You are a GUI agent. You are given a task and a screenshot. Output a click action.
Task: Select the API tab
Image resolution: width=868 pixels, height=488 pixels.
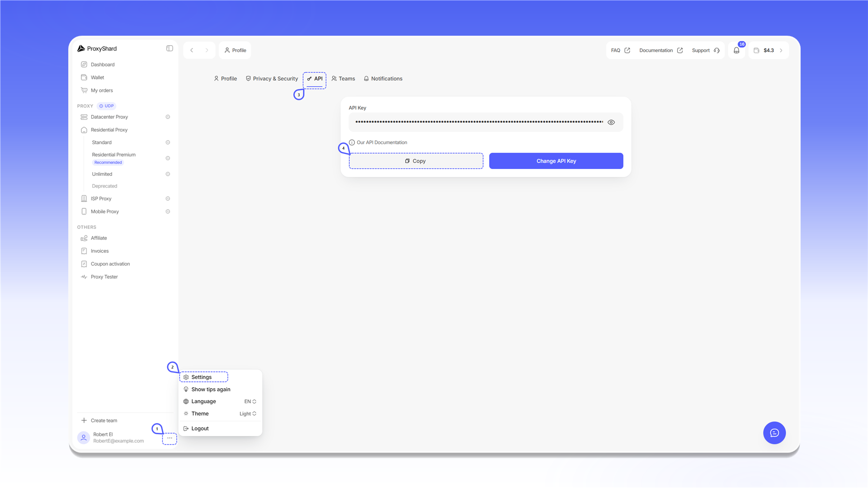315,79
